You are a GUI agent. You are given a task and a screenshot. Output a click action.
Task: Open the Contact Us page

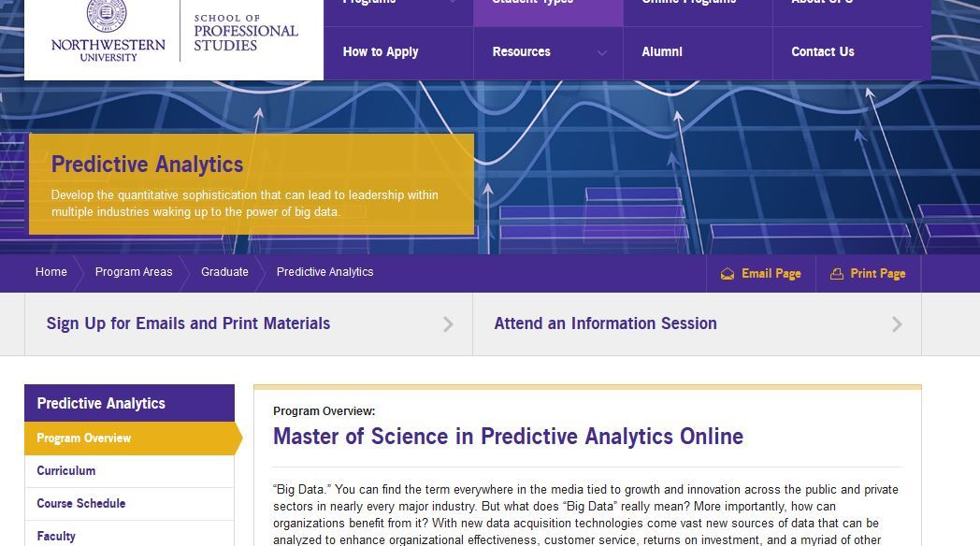tap(823, 51)
